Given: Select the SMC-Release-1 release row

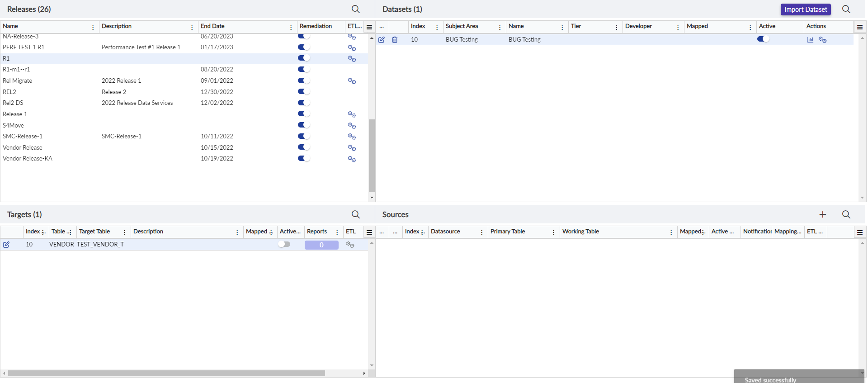Looking at the screenshot, I should (x=184, y=137).
